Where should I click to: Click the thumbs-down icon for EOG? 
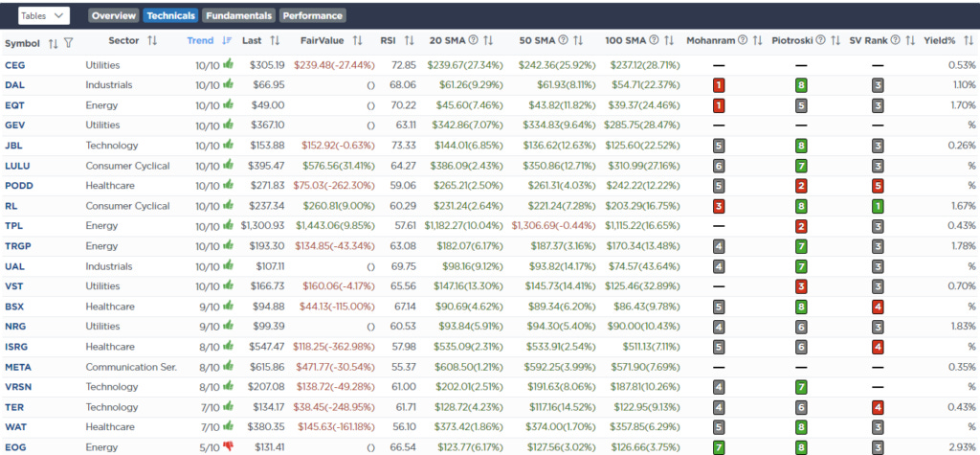tap(228, 447)
